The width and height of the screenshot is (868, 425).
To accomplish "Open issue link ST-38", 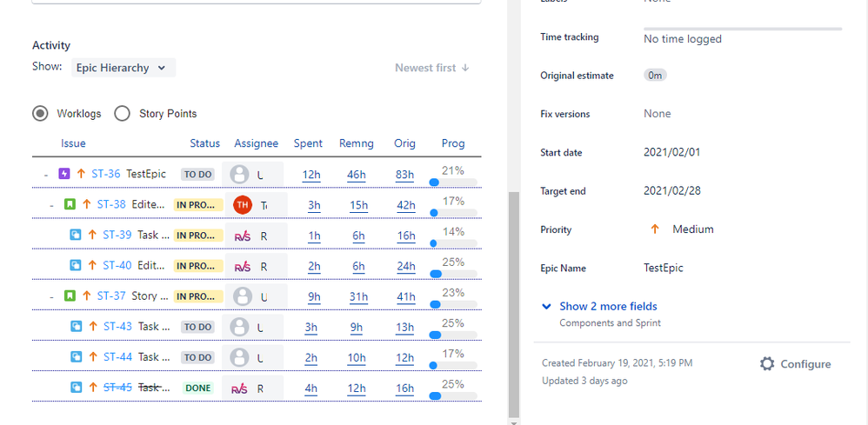I will [111, 204].
